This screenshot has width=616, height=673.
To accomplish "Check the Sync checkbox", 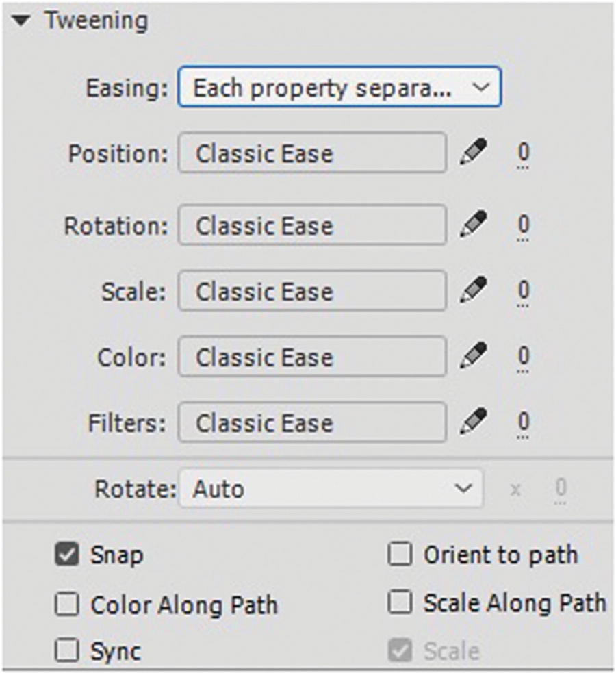I will pos(66,650).
